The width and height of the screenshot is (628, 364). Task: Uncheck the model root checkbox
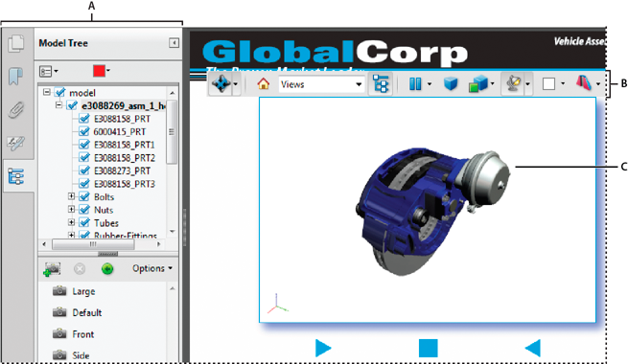coord(60,93)
